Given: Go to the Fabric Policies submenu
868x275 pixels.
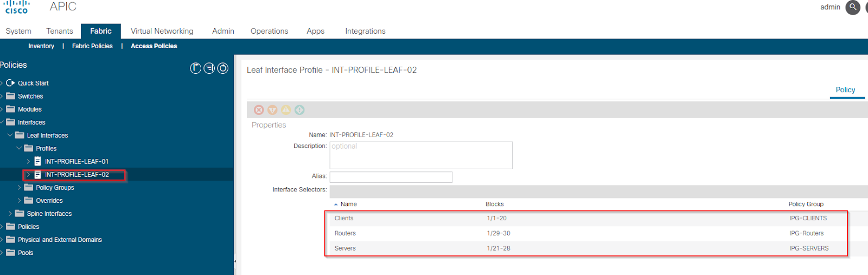Looking at the screenshot, I should point(92,46).
